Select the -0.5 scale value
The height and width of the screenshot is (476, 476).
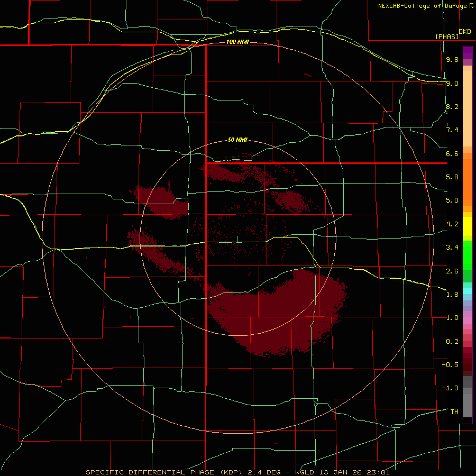tap(450, 365)
